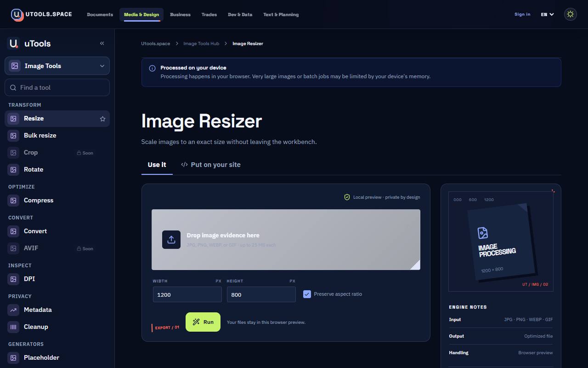Viewport: 588px width, 368px height.
Task: Open the Bulk resize tool
Action: pyautogui.click(x=57, y=136)
